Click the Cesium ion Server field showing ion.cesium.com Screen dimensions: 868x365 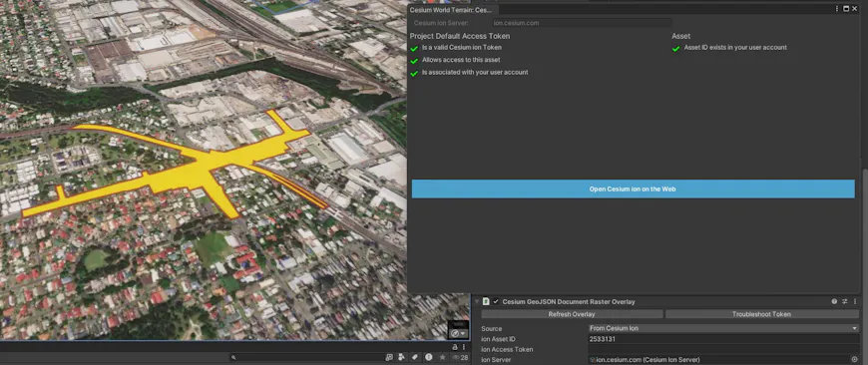click(x=582, y=23)
